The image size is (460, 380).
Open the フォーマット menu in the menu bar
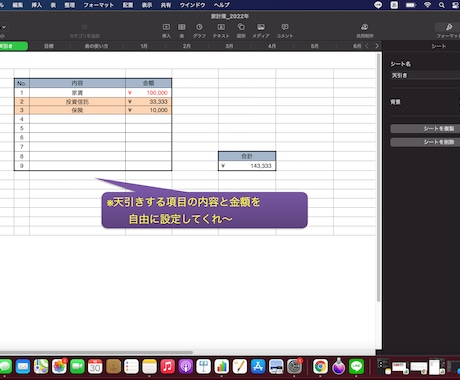98,5
